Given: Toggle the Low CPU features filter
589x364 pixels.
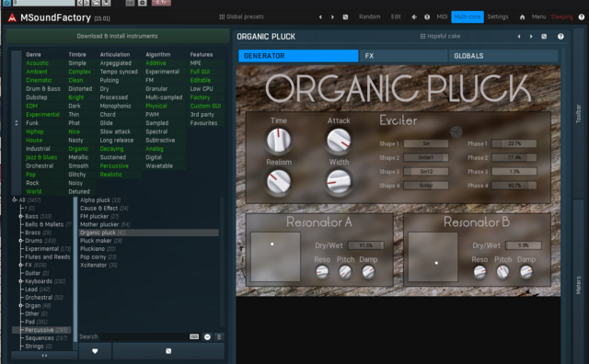Looking at the screenshot, I should (202, 88).
